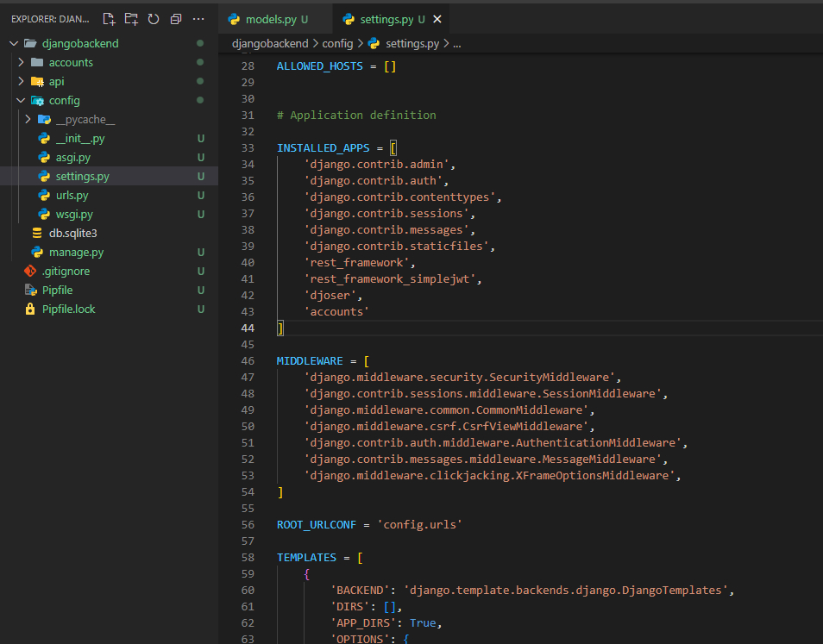Viewport: 823px width, 644px height.
Task: Click the New File icon in Explorer
Action: pyautogui.click(x=109, y=19)
